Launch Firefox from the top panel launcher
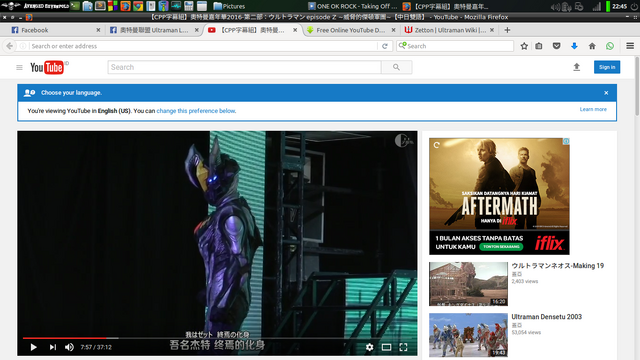 [x=125, y=6]
